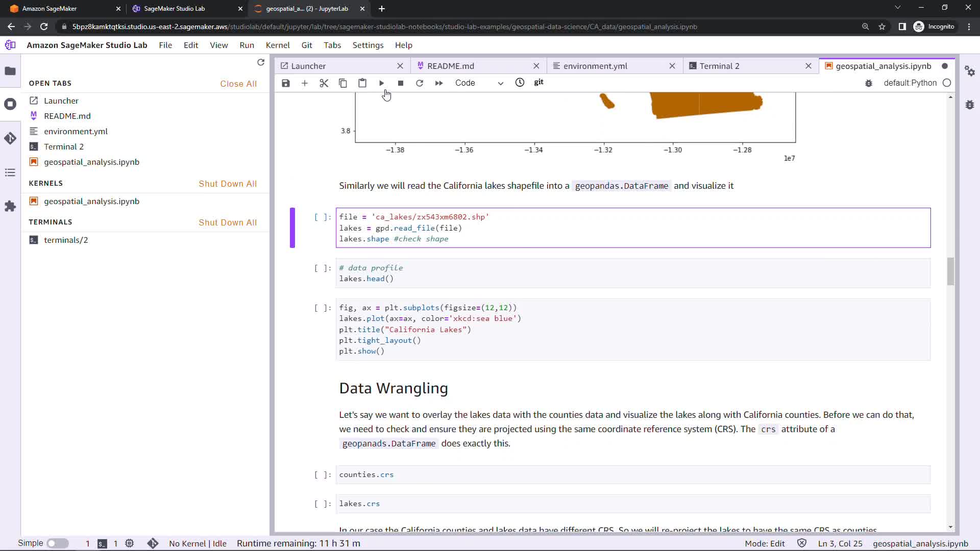The width and height of the screenshot is (980, 551).
Task: Cut the selected cell with scissors icon
Action: coord(324,83)
